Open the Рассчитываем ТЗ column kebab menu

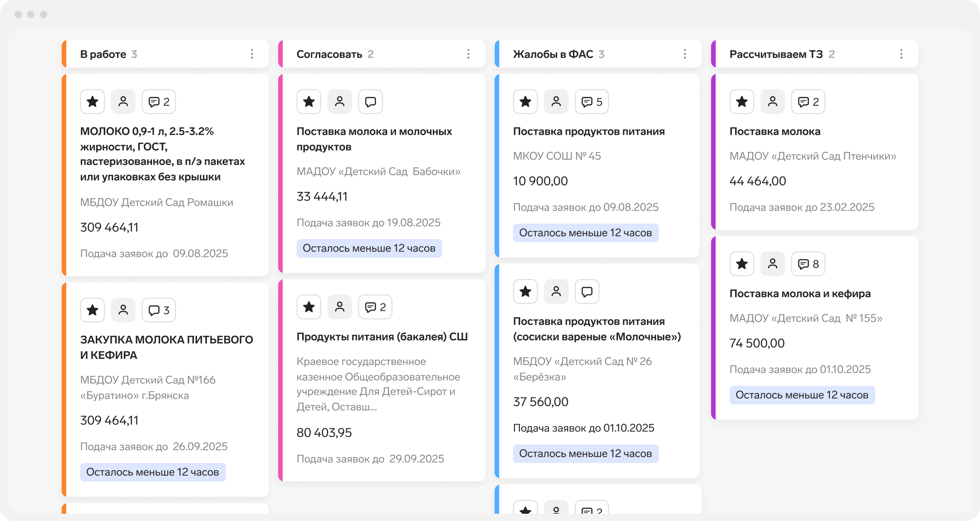(901, 54)
